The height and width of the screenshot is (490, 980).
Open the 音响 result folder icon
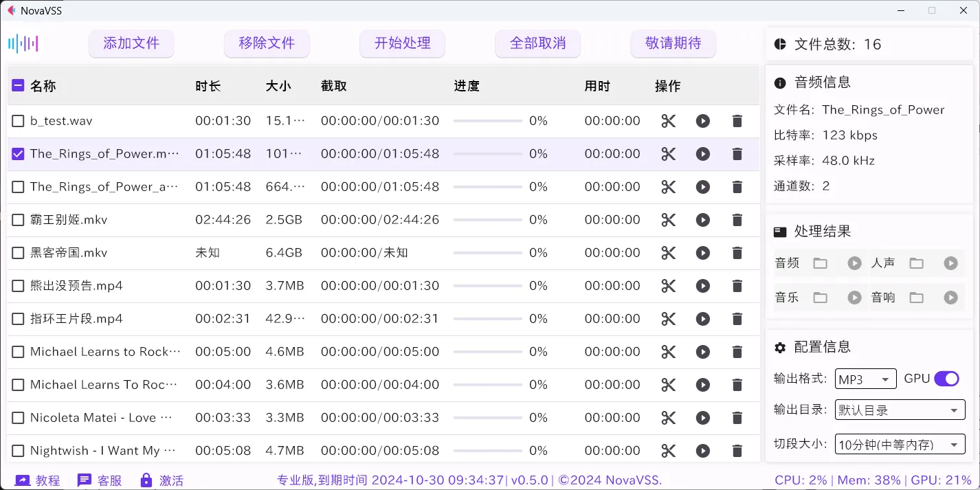916,298
